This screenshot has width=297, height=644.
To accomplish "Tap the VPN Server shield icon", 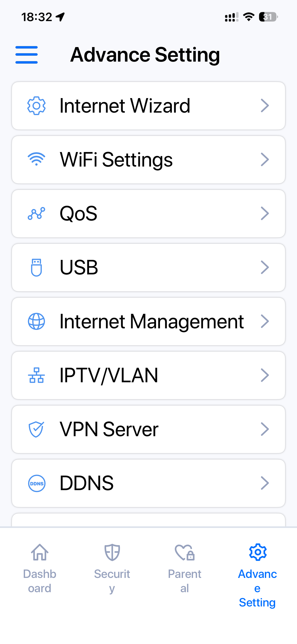I will point(36,429).
